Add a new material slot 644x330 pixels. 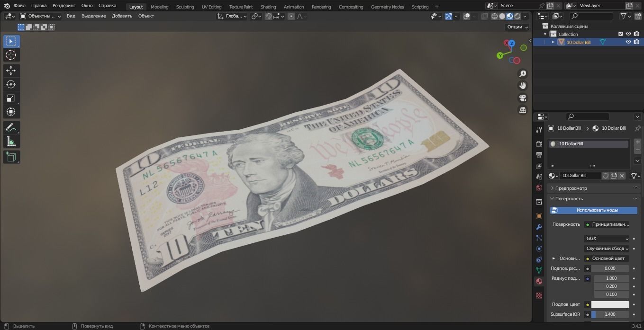tap(637, 142)
